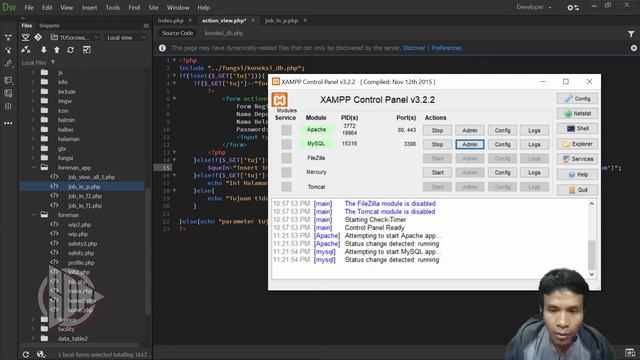Click the Preferences link
640x360 pixels.
click(447, 48)
